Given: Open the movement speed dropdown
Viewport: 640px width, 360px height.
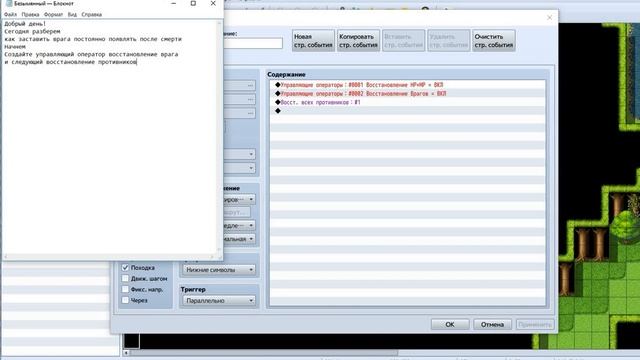Looking at the screenshot, I should (x=239, y=225).
